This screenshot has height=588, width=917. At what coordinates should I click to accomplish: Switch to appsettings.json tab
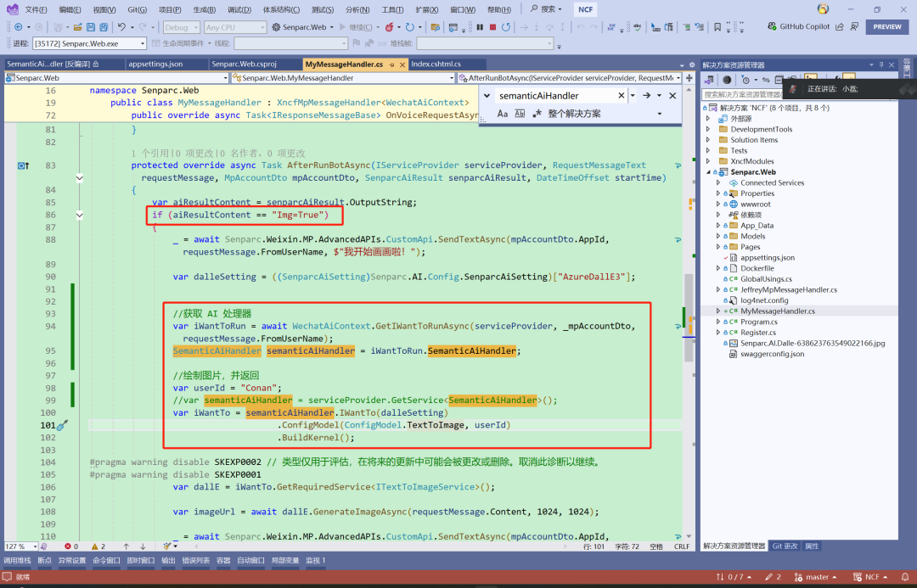pos(155,64)
